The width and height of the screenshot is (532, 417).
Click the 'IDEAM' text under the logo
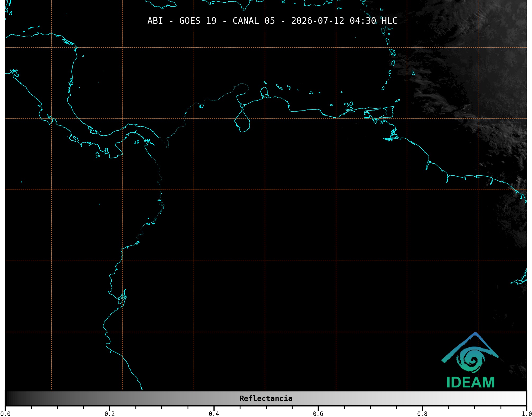coord(470,382)
